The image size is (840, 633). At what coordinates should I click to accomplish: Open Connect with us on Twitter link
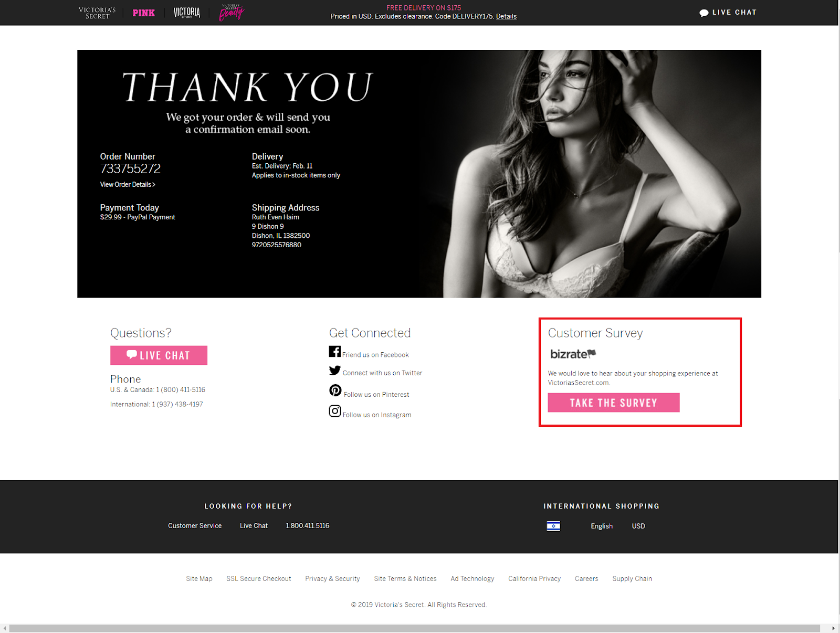(383, 373)
